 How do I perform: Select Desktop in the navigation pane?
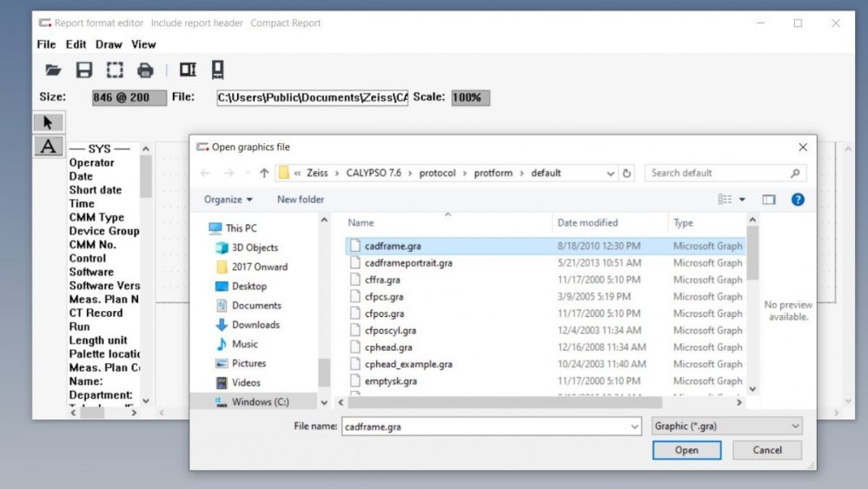(249, 286)
